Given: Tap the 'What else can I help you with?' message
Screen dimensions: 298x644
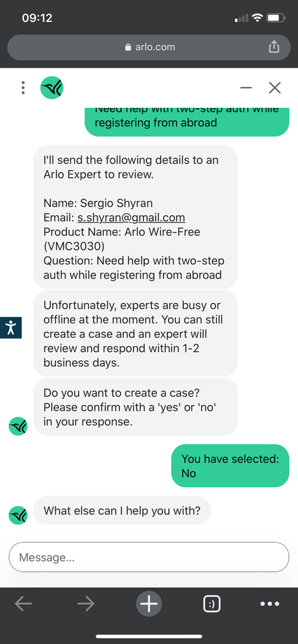Looking at the screenshot, I should (122, 511).
